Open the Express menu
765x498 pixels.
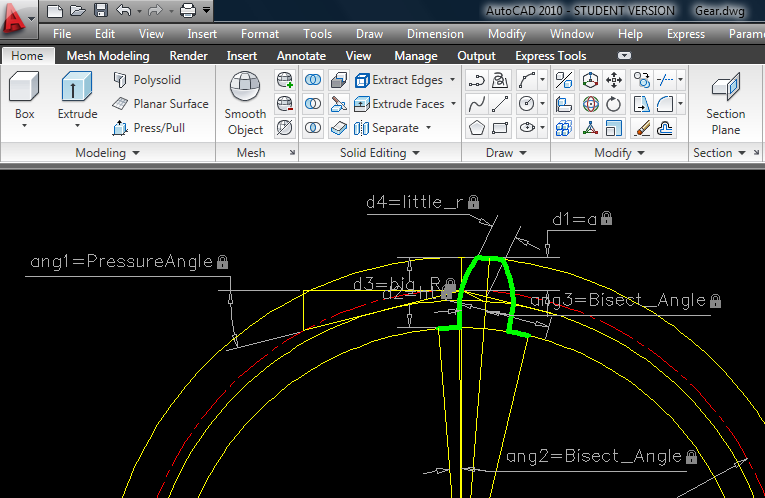pos(685,34)
